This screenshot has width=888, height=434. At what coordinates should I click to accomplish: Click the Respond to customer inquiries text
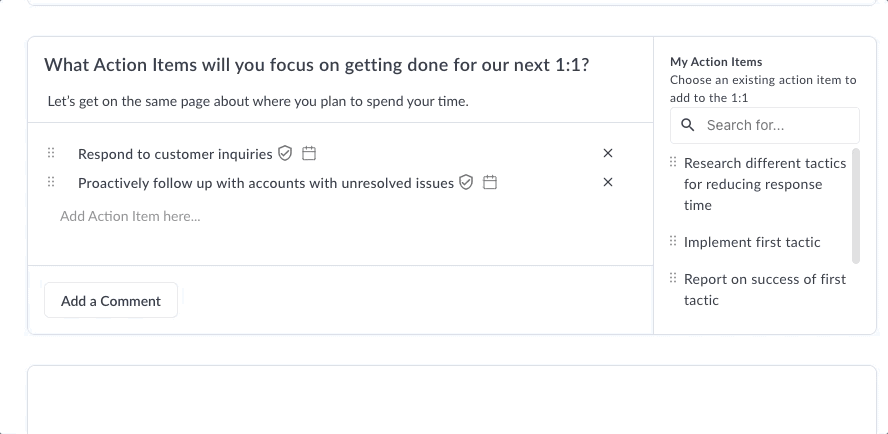[175, 154]
